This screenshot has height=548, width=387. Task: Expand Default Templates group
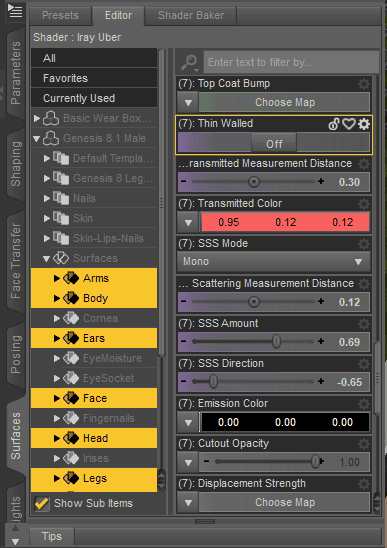point(47,159)
